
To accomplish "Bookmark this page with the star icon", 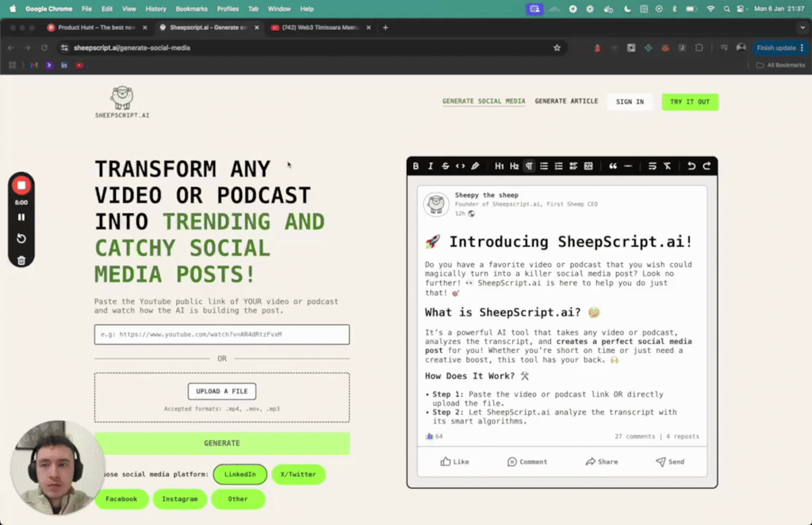I will (x=557, y=48).
